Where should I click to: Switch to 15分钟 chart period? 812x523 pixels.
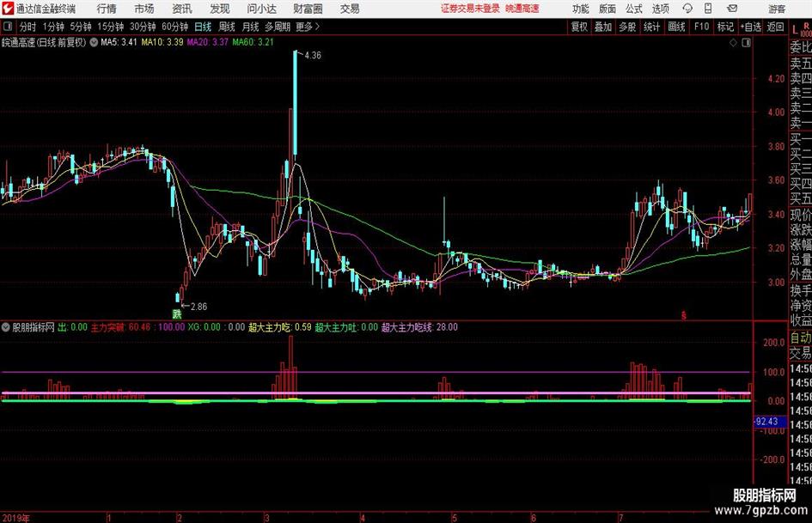click(x=110, y=27)
